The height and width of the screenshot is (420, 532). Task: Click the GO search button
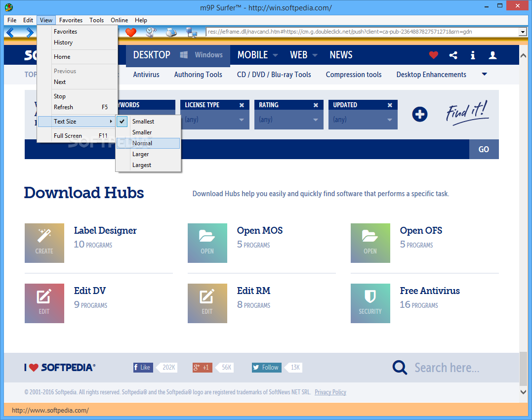pyautogui.click(x=484, y=149)
